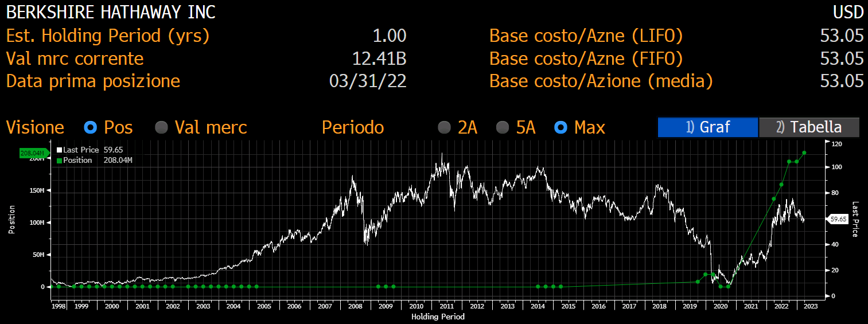Click Est. Holding Period (yrs) label

[108, 36]
